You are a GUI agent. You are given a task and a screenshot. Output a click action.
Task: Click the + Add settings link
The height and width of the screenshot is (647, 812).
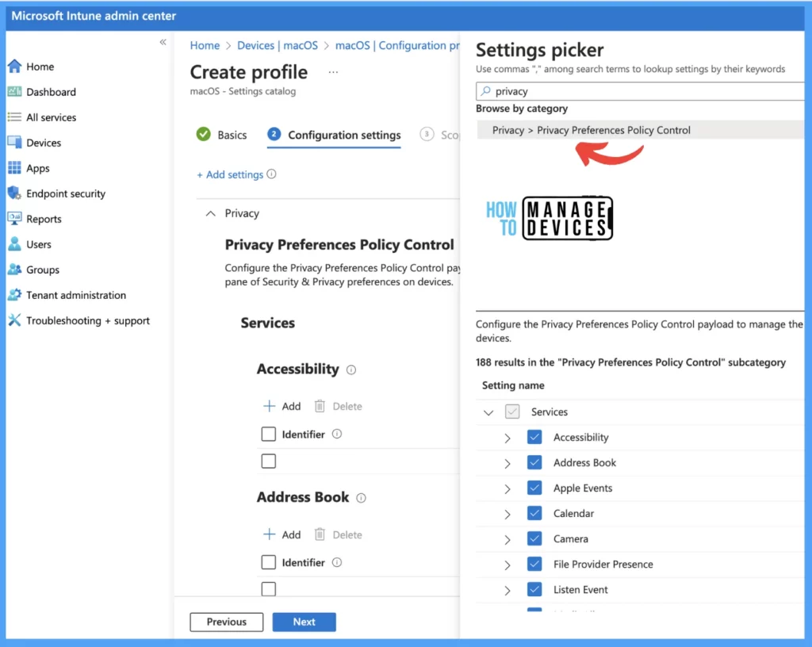[230, 174]
